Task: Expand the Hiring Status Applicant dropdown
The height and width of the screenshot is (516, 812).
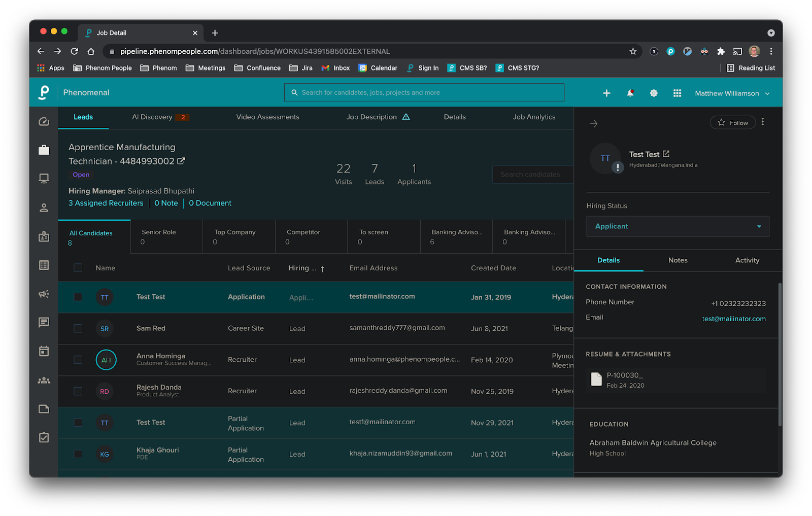Action: [678, 226]
